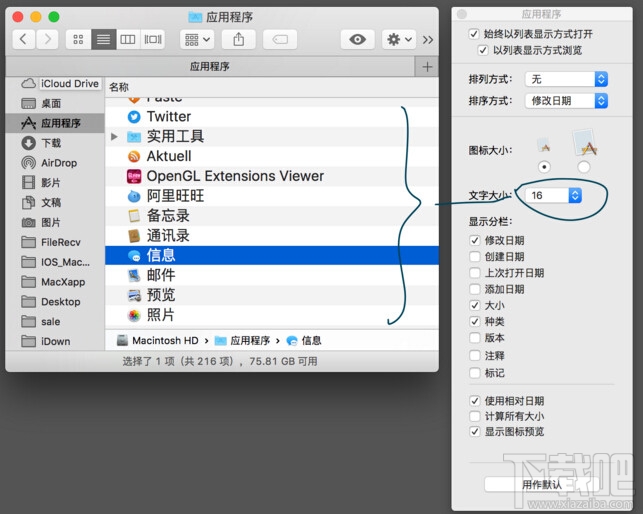
Task: Open the Action gear menu
Action: [399, 39]
